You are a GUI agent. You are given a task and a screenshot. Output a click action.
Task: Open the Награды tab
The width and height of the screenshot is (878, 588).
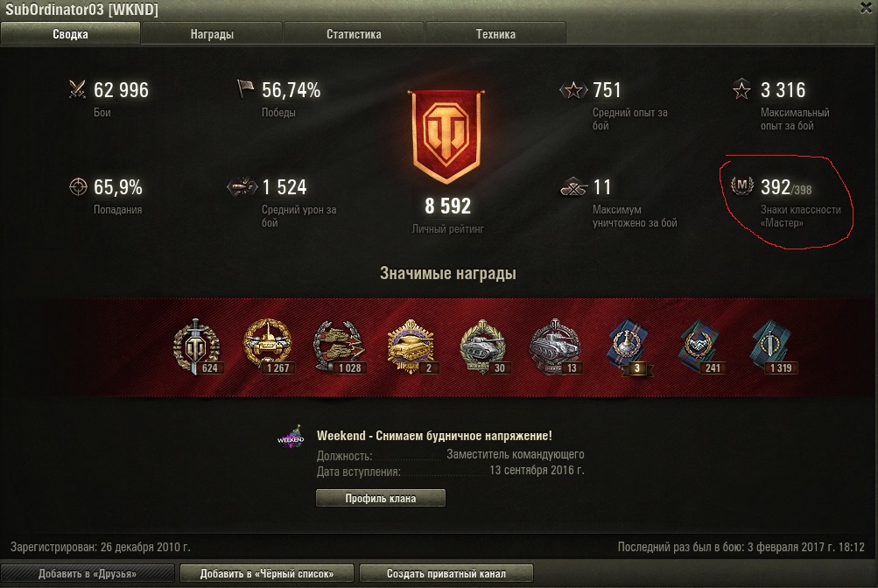(x=212, y=33)
